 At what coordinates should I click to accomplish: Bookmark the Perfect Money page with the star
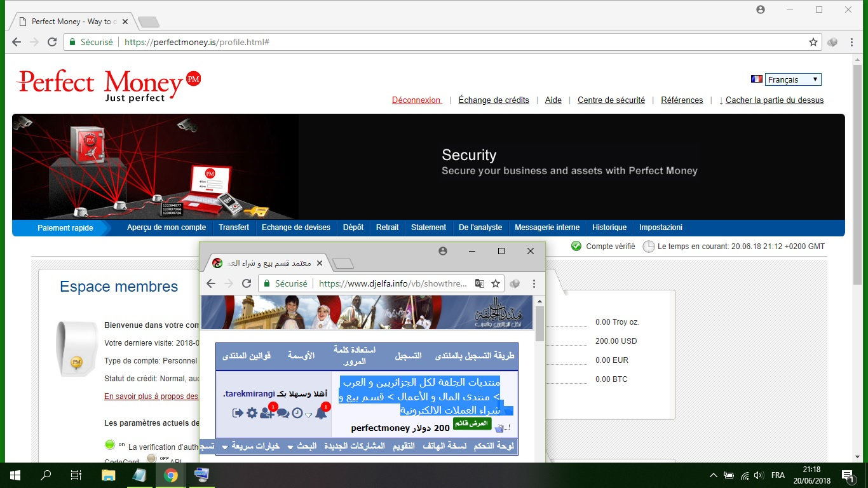pos(813,42)
